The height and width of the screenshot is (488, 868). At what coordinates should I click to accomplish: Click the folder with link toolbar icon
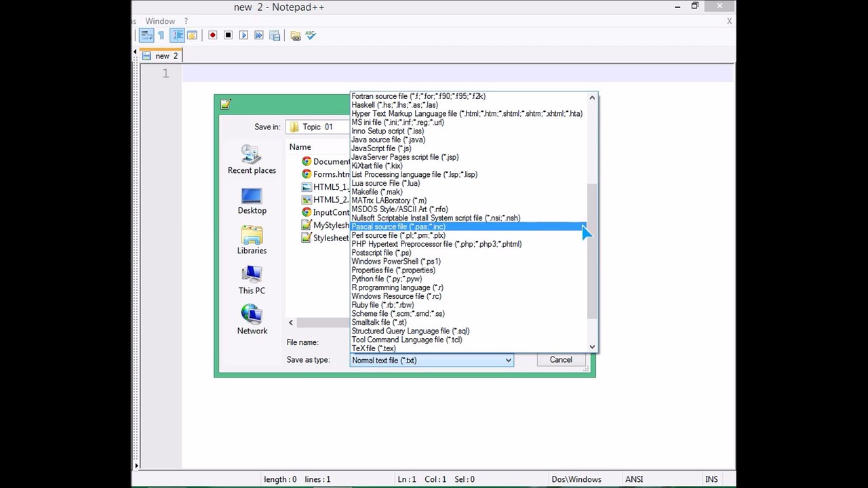coord(296,35)
